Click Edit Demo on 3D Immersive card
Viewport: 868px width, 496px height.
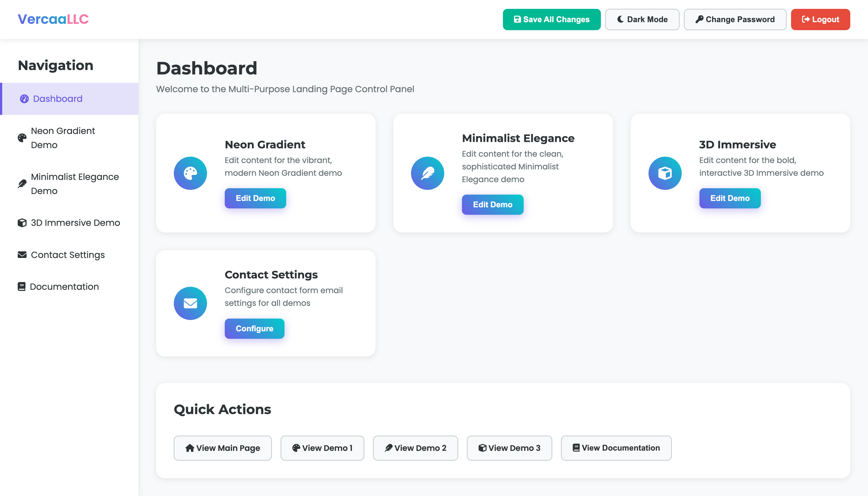[730, 198]
